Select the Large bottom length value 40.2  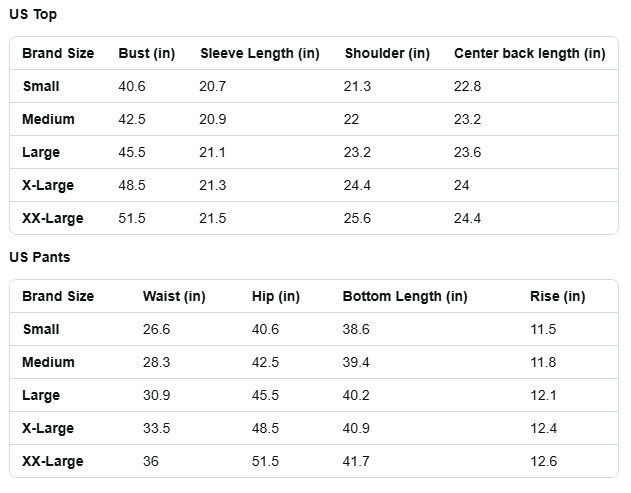[356, 395]
